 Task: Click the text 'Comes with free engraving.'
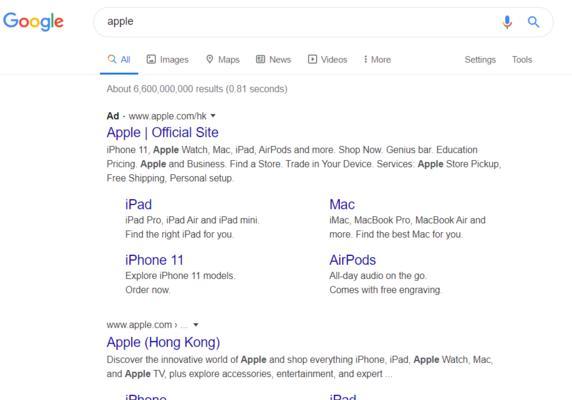(x=385, y=290)
